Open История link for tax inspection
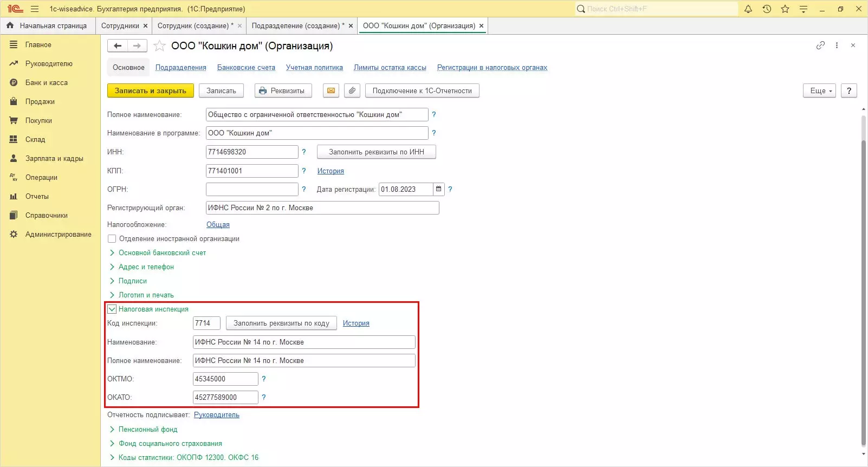 coord(356,323)
